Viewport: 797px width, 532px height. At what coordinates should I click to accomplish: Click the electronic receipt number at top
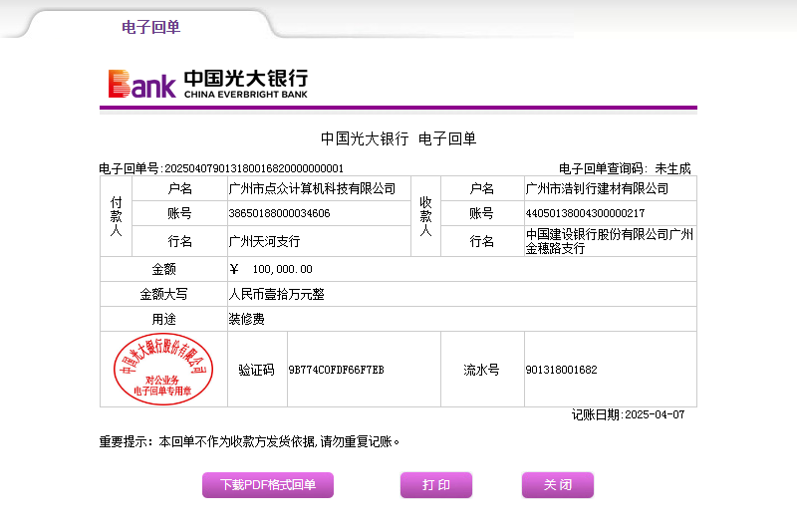(x=253, y=168)
